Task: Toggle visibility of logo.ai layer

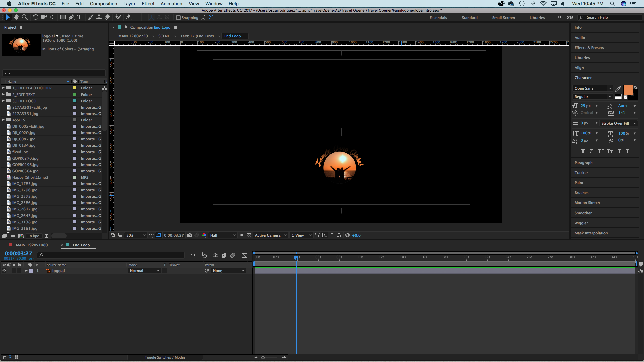Action: (3, 270)
